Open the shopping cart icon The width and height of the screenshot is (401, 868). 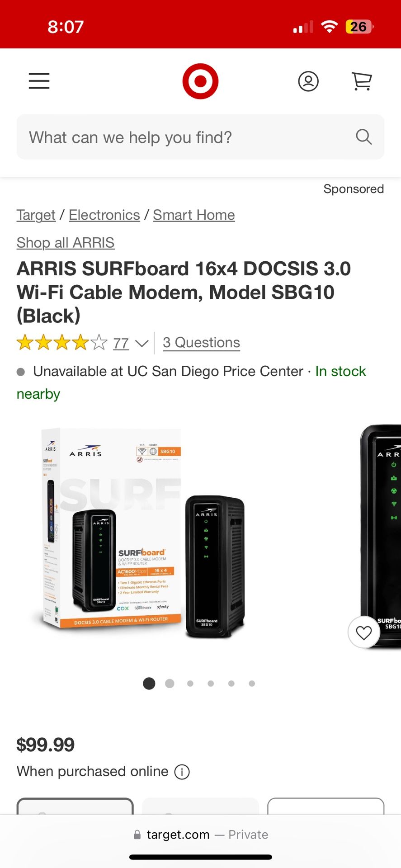click(x=362, y=81)
